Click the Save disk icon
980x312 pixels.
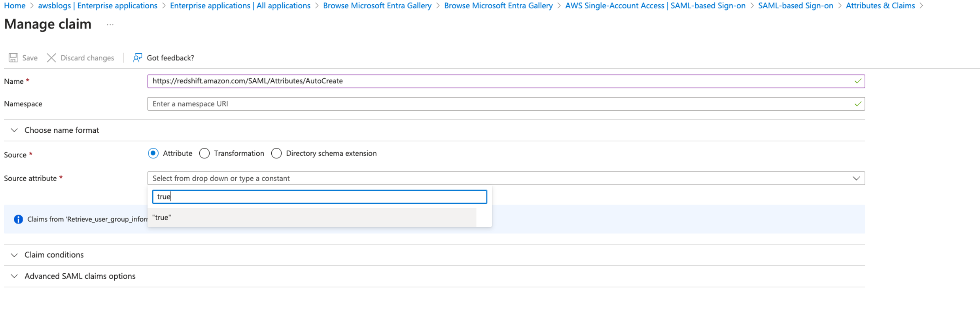pyautogui.click(x=13, y=58)
